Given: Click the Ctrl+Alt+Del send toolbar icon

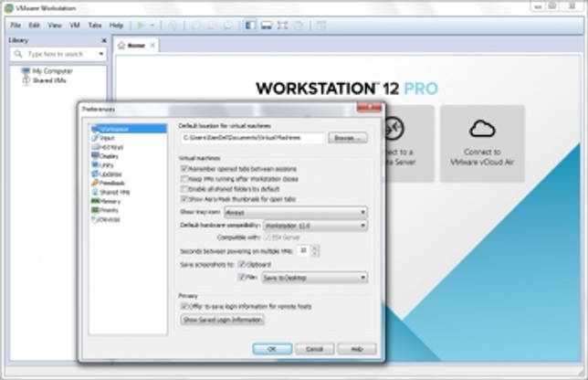Looking at the screenshot, I should click(173, 26).
